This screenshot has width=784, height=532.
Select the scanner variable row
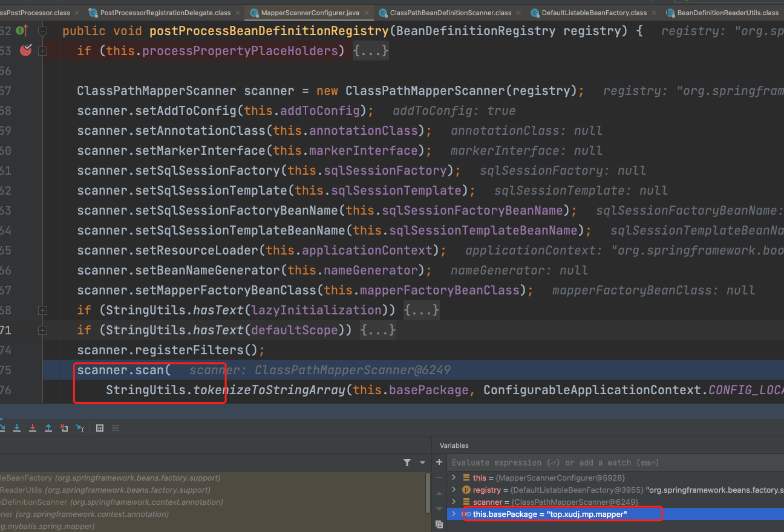(616, 502)
